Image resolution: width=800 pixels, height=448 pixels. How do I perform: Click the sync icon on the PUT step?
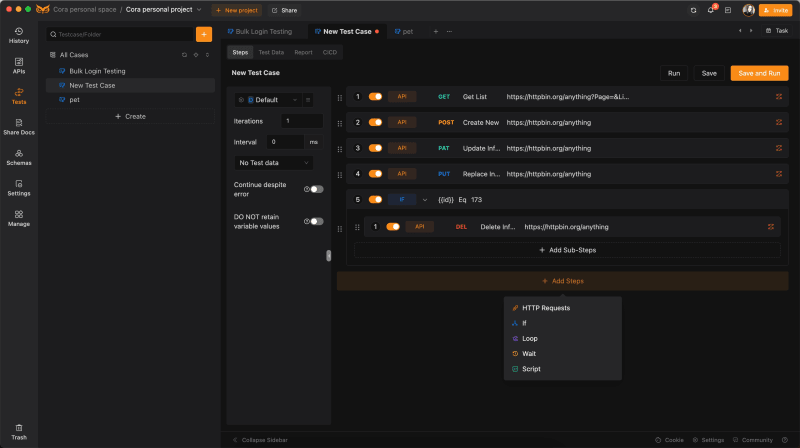coord(779,174)
